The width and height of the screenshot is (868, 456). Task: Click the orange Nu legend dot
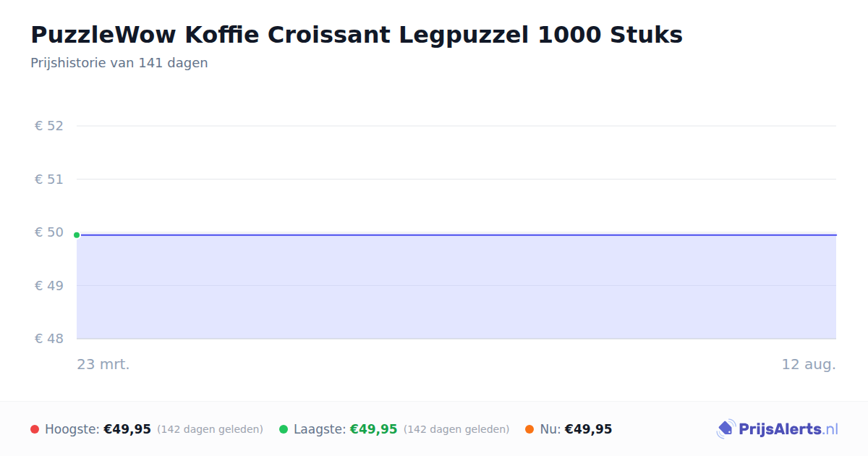point(529,429)
